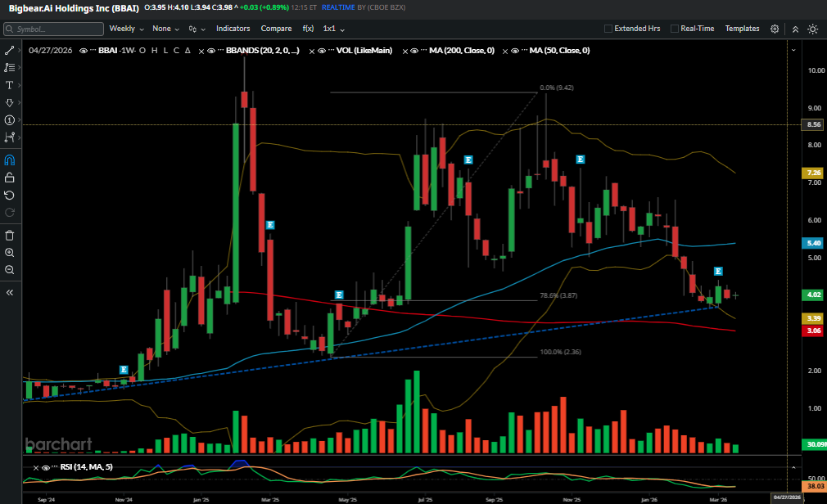Remove the MA 50 indicator with its X

tap(505, 52)
